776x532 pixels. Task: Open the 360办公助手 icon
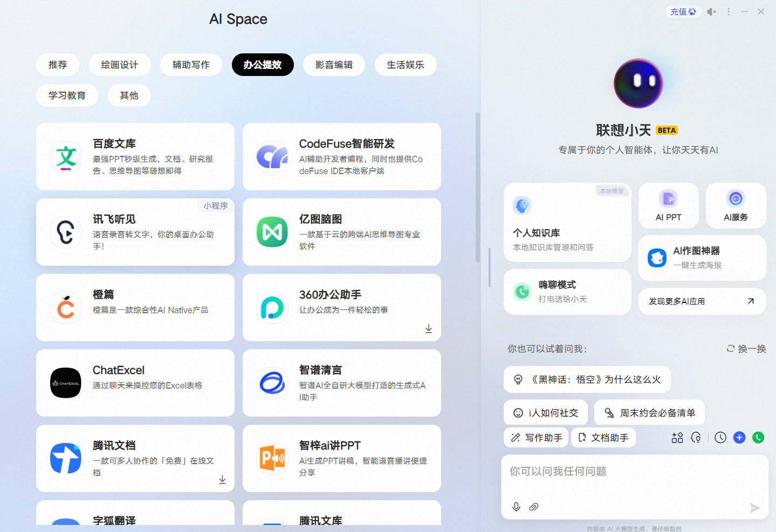click(272, 308)
